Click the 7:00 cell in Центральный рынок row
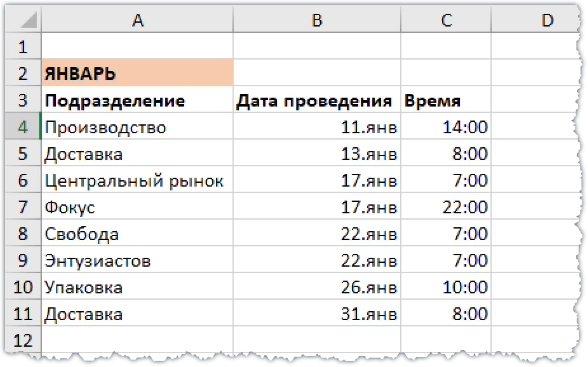This screenshot has height=367, width=588. [x=446, y=180]
